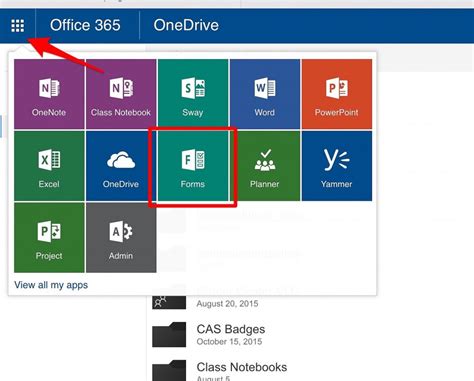Screen dimensions: 474x381
Task: Select the Class Notebooks folder icon
Action: pos(169,371)
